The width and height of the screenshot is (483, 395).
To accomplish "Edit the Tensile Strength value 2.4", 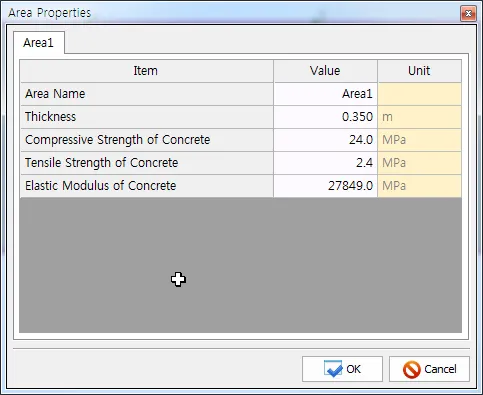I will (325, 163).
